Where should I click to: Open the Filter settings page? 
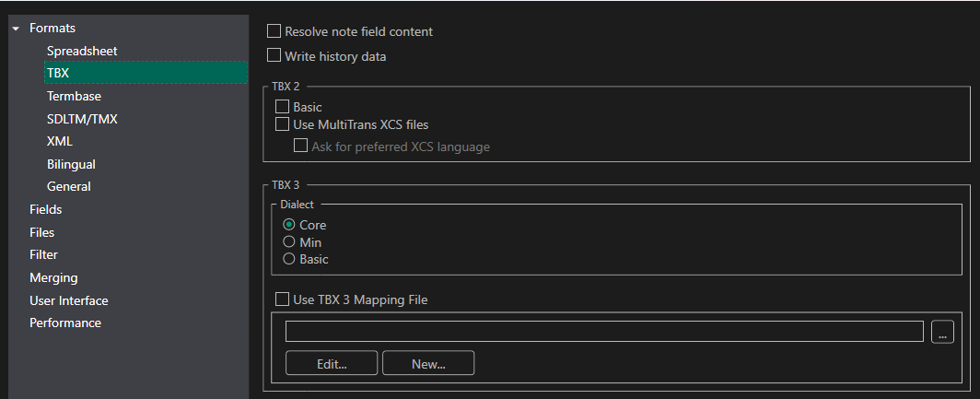tap(43, 254)
